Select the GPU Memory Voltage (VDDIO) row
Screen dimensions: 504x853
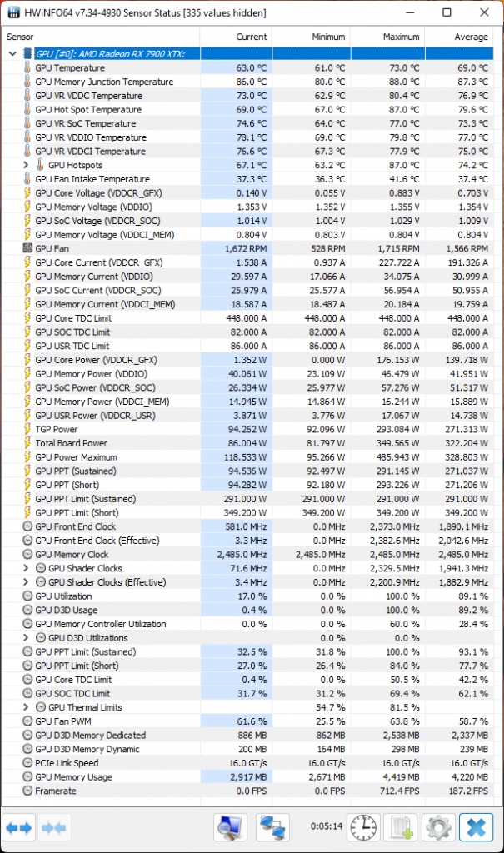point(247,207)
